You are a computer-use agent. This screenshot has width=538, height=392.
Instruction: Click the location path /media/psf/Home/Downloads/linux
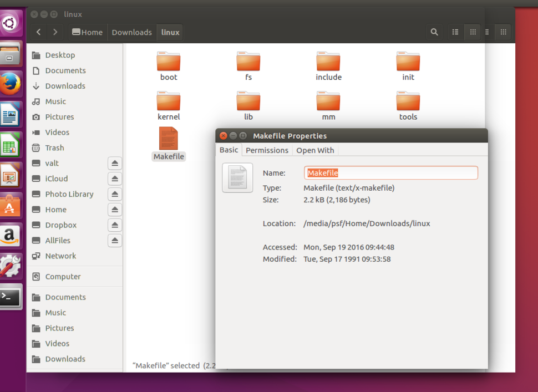tap(367, 223)
